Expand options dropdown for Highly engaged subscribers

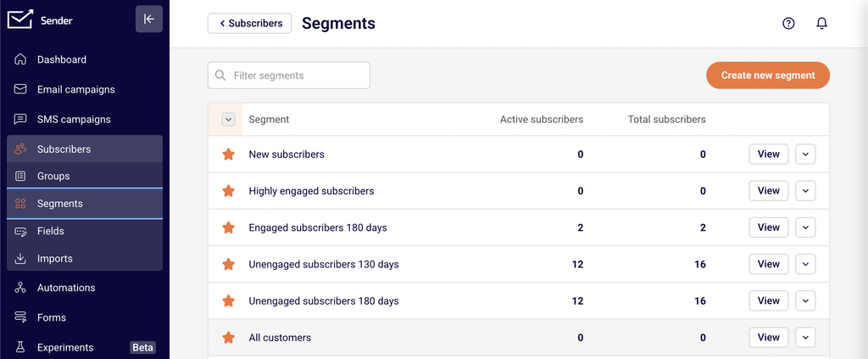tap(805, 191)
